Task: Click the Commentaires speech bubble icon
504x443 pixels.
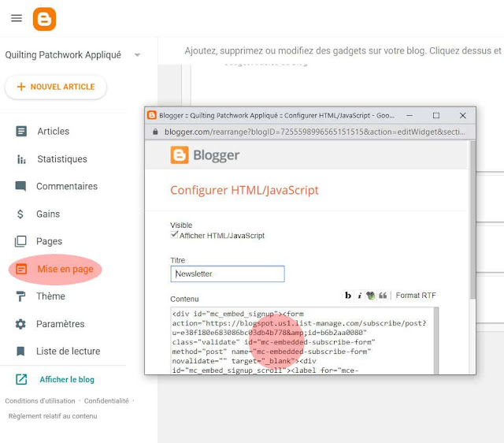Action: coord(21,186)
